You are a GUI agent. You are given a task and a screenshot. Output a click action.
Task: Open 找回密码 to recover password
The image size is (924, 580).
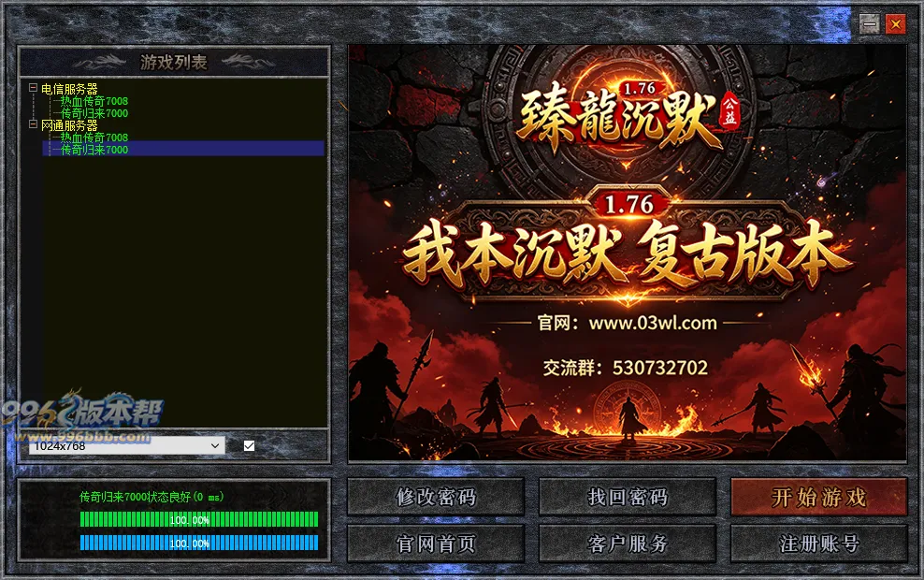pyautogui.click(x=627, y=497)
